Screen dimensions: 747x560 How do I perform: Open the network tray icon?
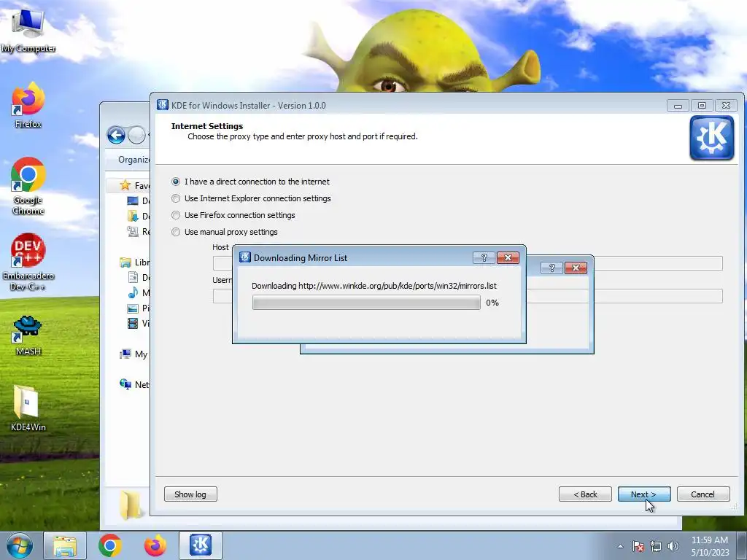[x=656, y=546]
